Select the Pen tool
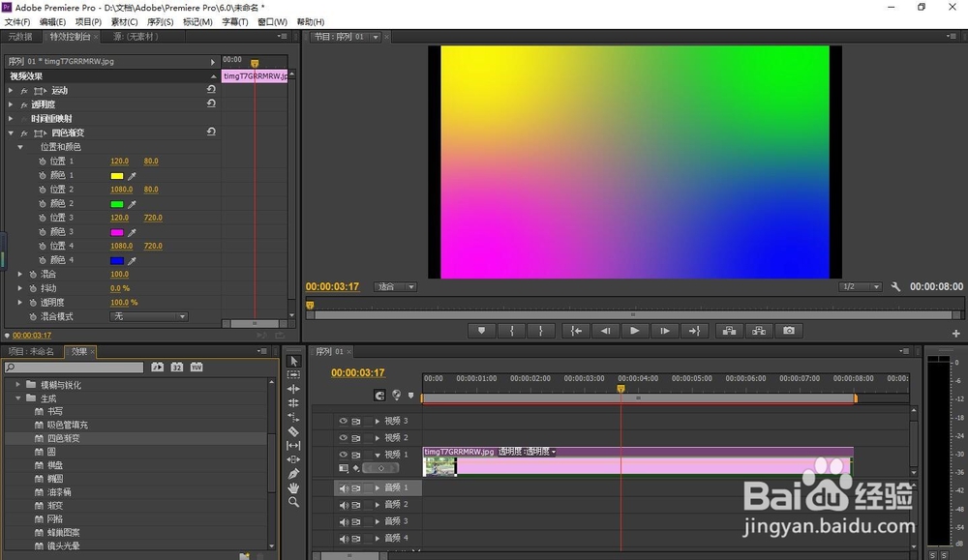 (x=294, y=474)
